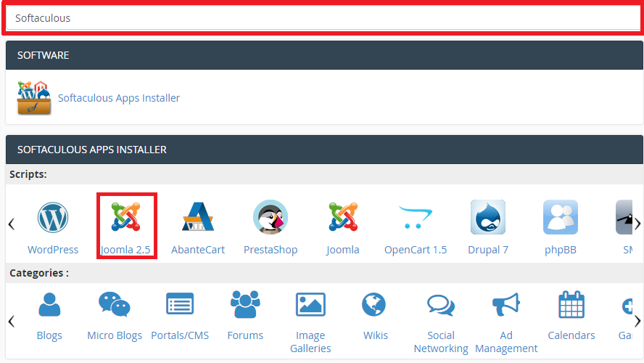This screenshot has width=644, height=363.
Task: Open the Micro Blogs category icon
Action: pos(114,305)
